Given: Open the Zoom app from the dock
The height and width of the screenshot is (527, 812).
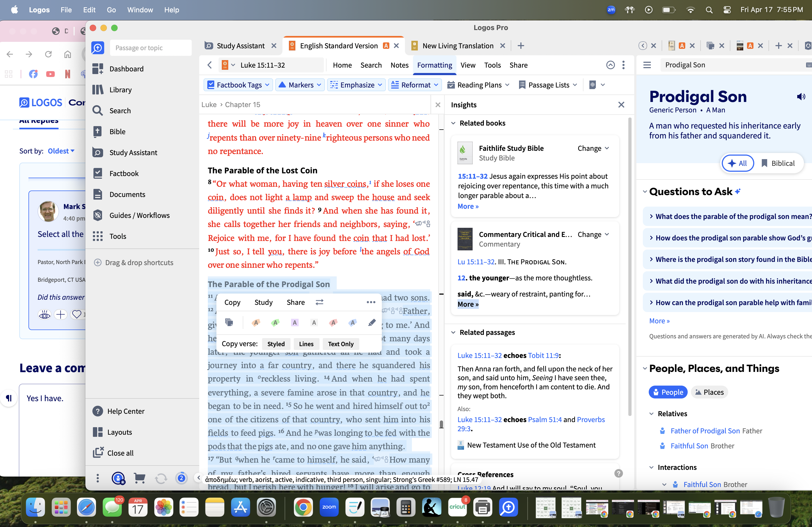Looking at the screenshot, I should 329,507.
